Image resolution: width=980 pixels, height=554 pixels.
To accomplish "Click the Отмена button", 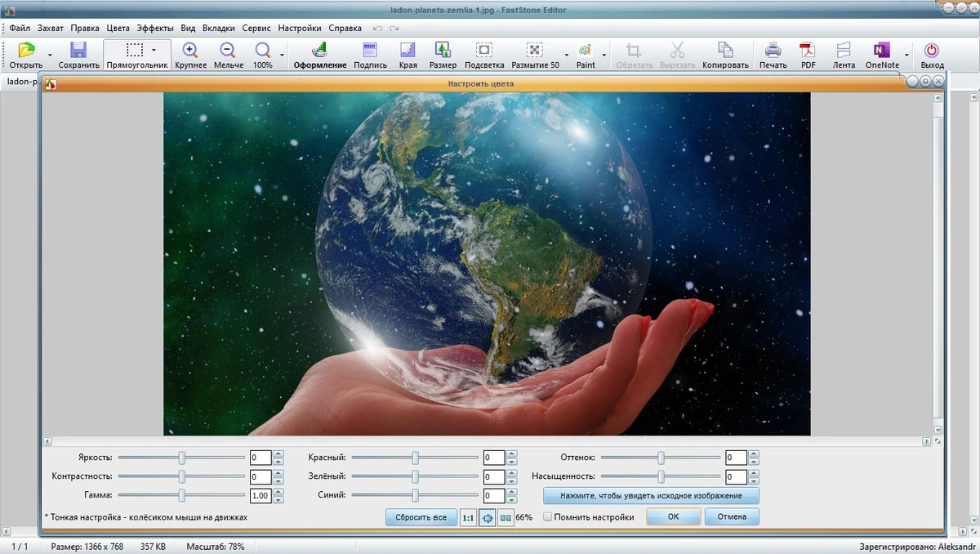I will (x=732, y=517).
